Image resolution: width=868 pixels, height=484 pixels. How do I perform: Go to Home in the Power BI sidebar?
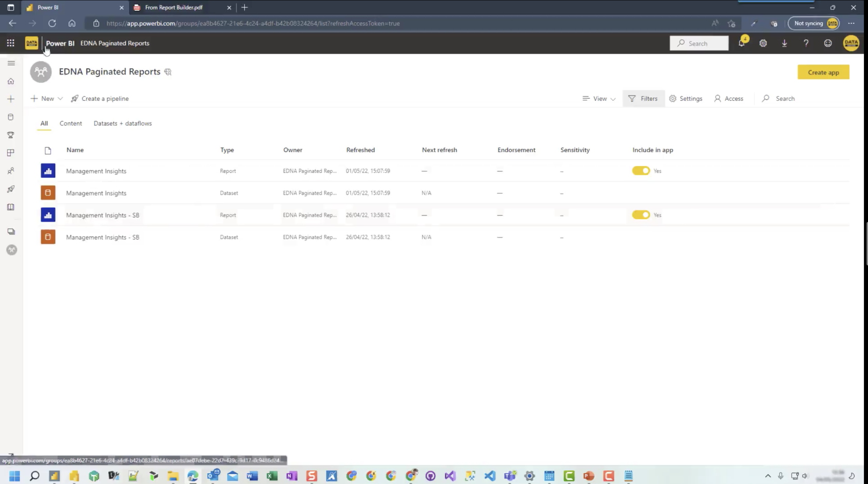pyautogui.click(x=11, y=81)
